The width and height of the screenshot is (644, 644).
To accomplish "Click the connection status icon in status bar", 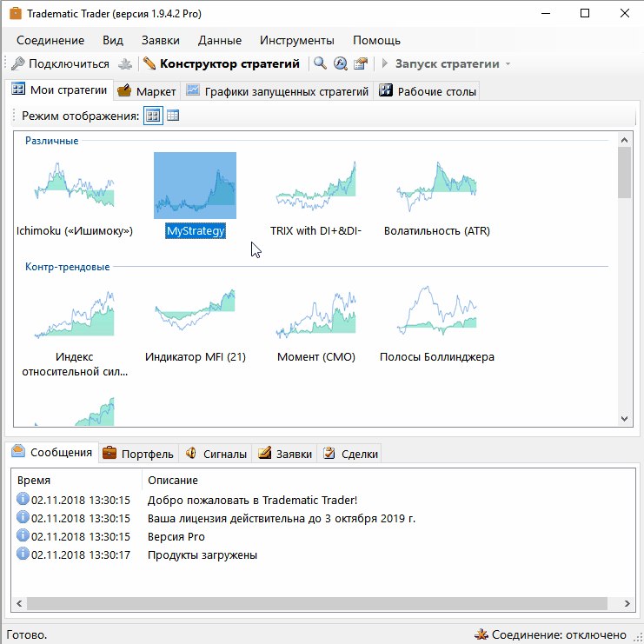I will [481, 634].
